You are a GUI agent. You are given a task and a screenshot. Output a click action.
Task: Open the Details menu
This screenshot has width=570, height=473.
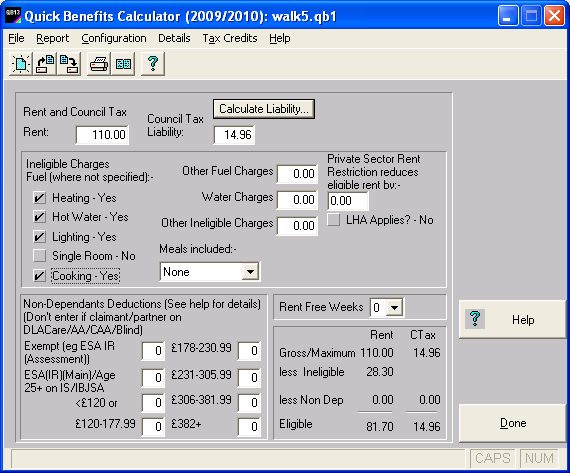tap(174, 38)
